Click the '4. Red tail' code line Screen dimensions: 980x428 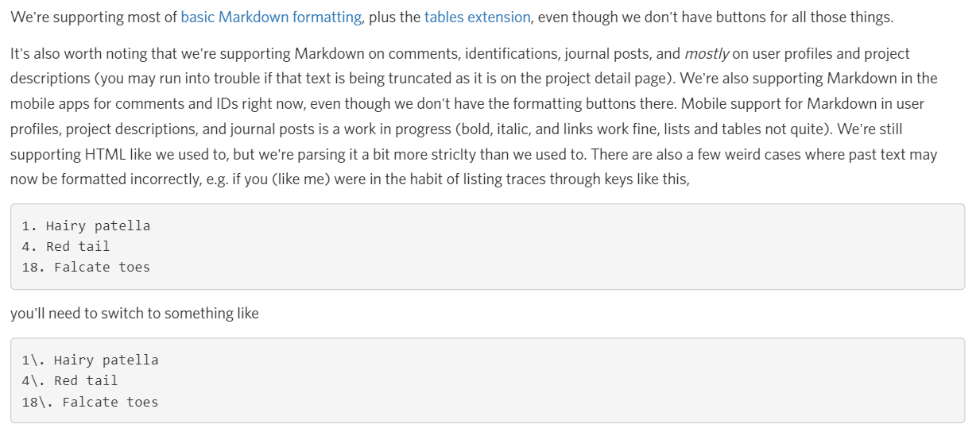(x=66, y=246)
